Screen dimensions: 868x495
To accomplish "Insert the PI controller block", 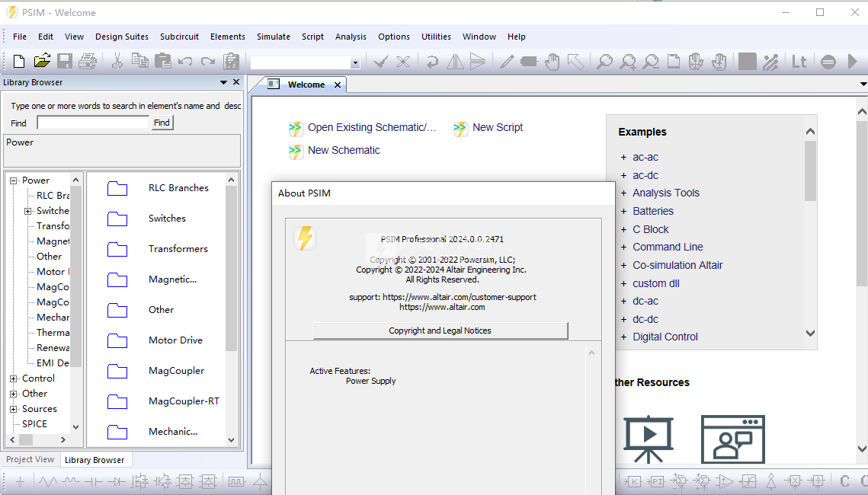I will pos(656,482).
